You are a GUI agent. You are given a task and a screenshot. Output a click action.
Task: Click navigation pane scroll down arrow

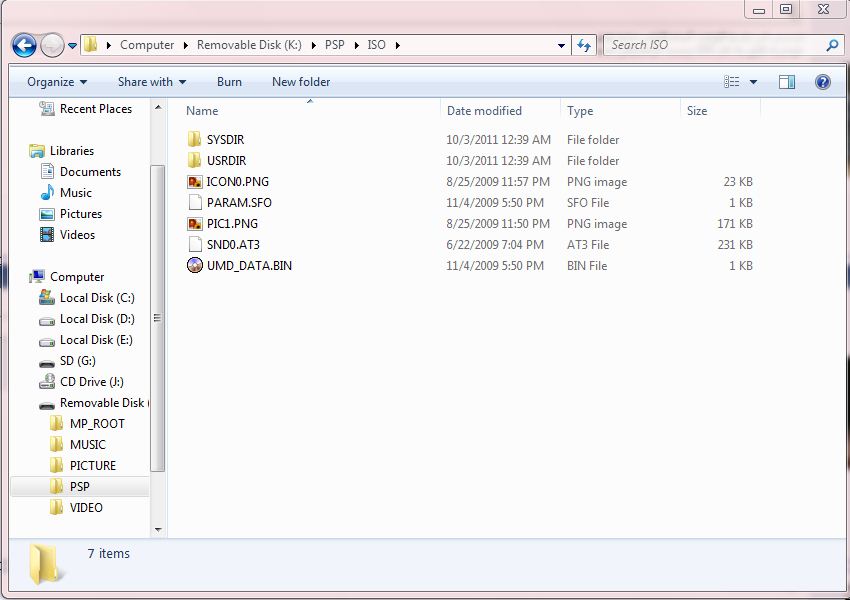pos(158,530)
